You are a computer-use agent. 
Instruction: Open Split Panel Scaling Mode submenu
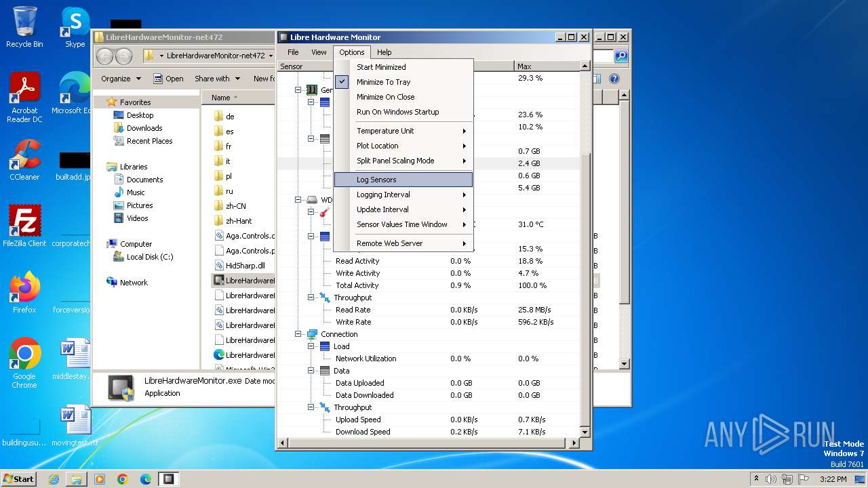point(403,161)
